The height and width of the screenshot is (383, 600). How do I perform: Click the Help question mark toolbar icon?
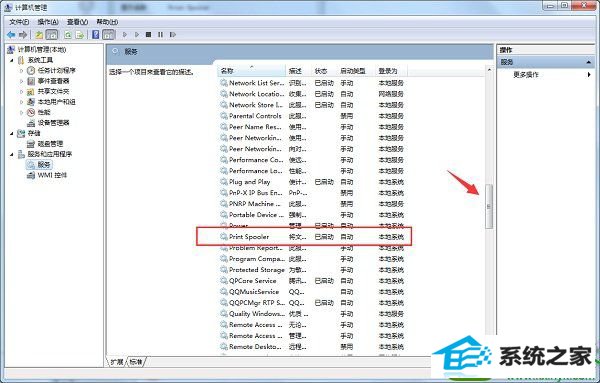[x=96, y=35]
